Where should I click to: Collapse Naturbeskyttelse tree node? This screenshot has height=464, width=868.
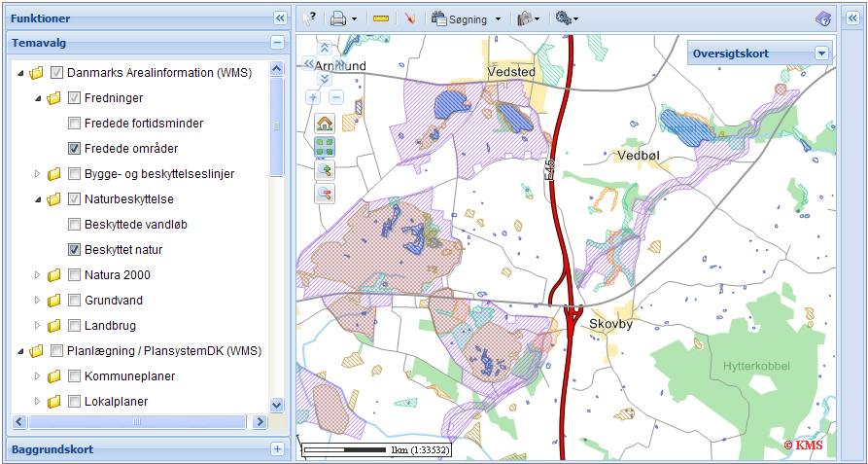38,199
